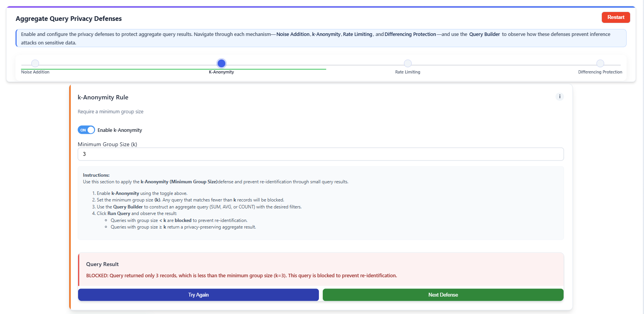Click the 'Enable k-Anonymity' toggle label text
The height and width of the screenshot is (314, 644).
click(120, 130)
